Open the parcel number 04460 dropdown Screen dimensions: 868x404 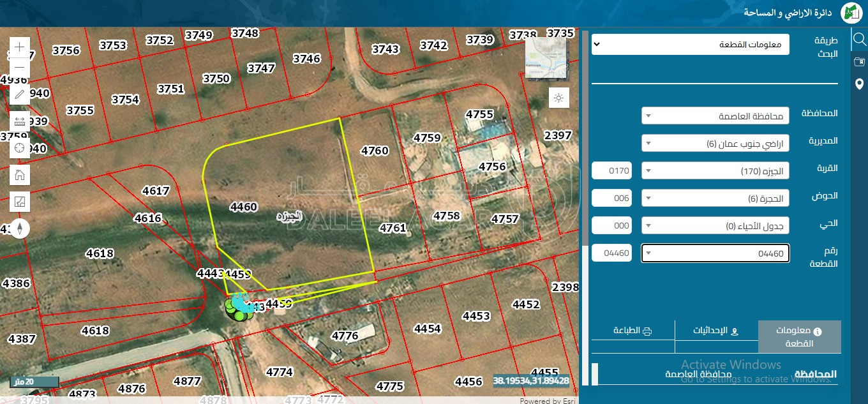click(715, 253)
